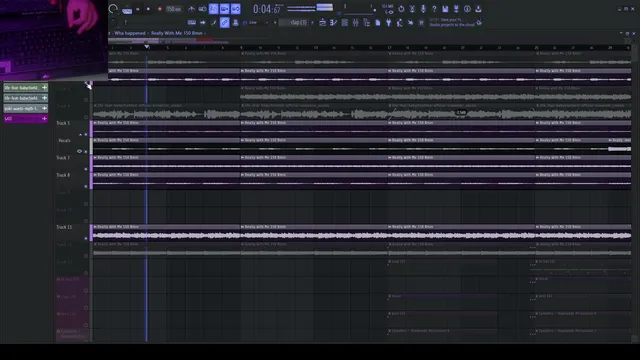
Task: Toggle the overdub recording button
Action: point(224,9)
